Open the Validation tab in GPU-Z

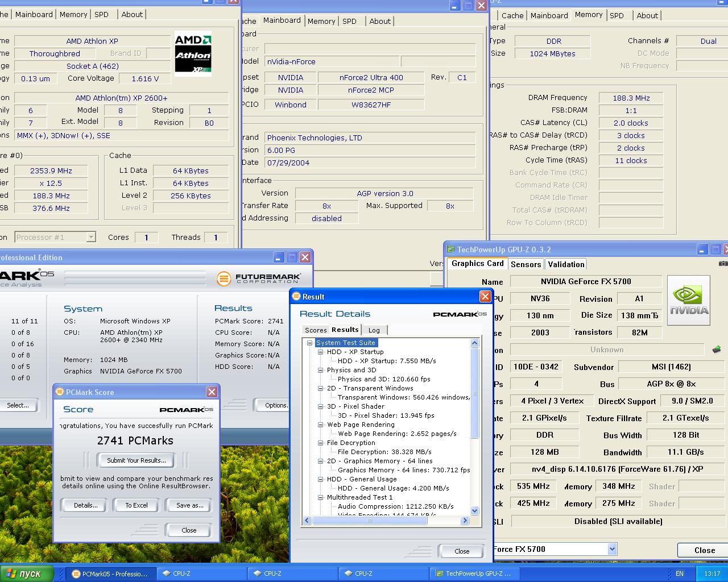(x=566, y=264)
